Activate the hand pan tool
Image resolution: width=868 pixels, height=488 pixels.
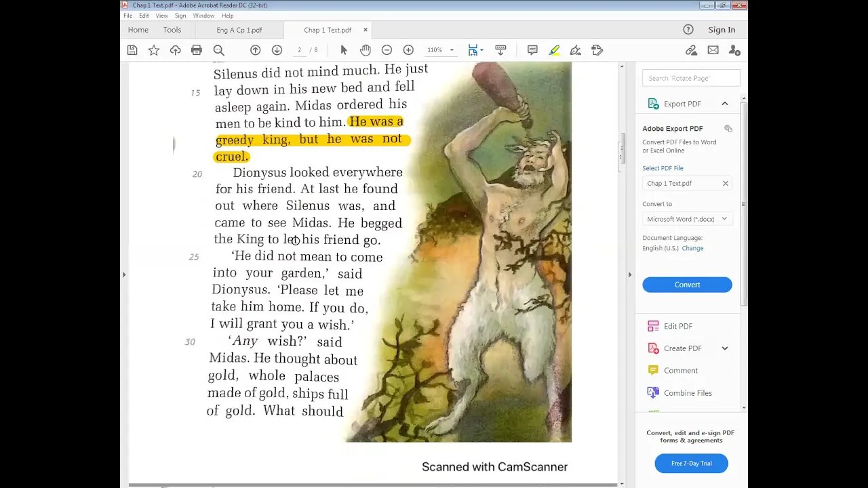pos(365,50)
